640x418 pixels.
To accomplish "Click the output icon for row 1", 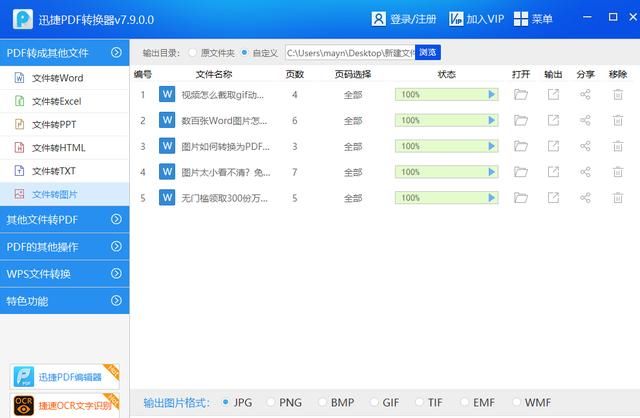I will pos(553,95).
